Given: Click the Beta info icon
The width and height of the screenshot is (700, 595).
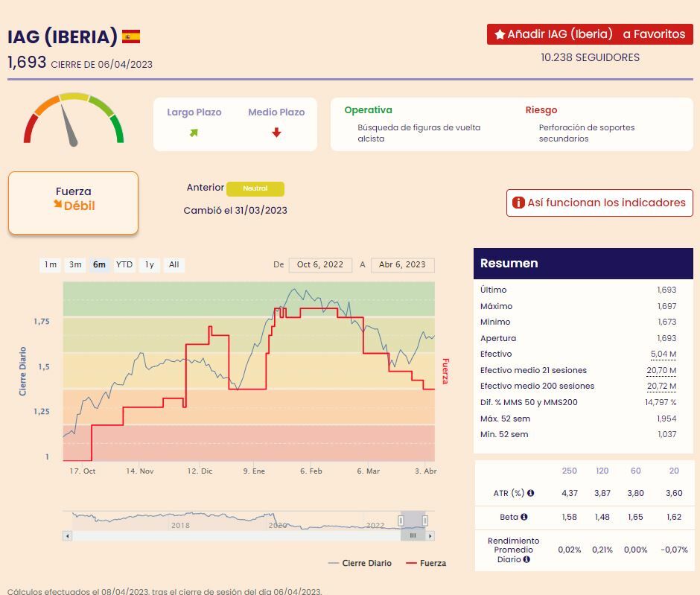Looking at the screenshot, I should click(x=524, y=517).
